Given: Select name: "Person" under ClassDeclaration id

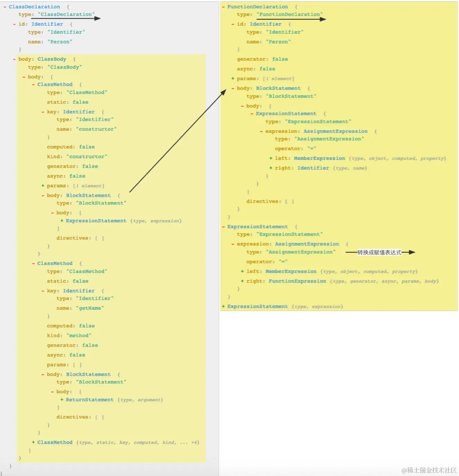Looking at the screenshot, I should click(x=50, y=42).
